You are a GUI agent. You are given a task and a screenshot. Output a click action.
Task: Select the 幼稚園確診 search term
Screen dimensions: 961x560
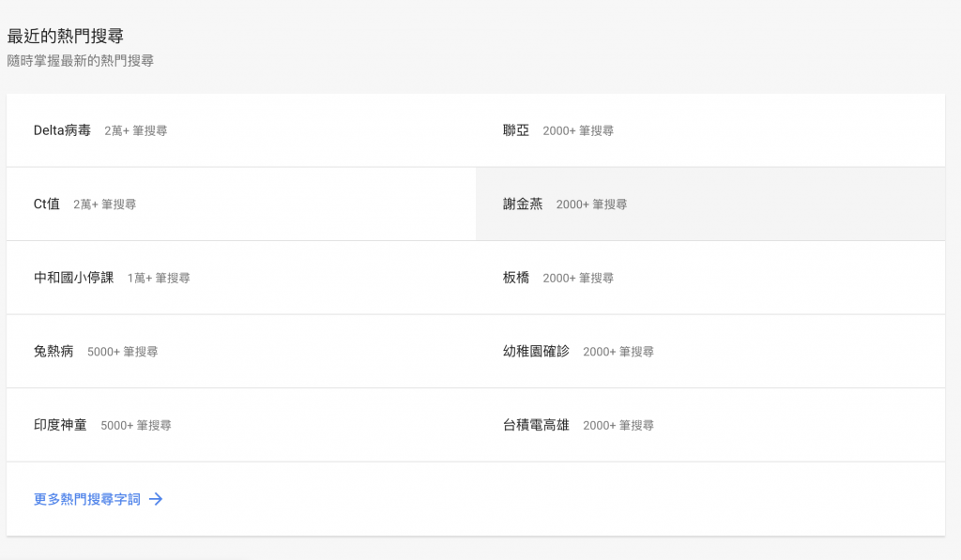(536, 351)
